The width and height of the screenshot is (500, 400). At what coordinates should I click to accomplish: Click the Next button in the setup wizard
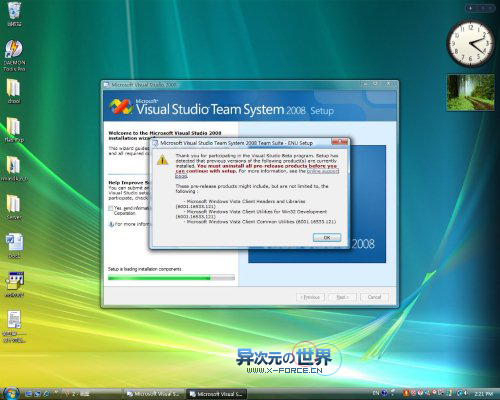tap(342, 297)
